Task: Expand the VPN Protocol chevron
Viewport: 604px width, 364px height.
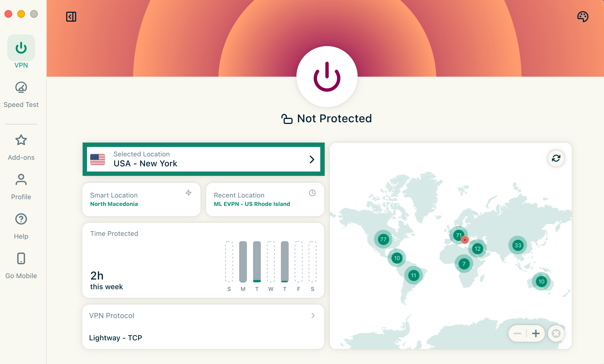Action: click(313, 316)
